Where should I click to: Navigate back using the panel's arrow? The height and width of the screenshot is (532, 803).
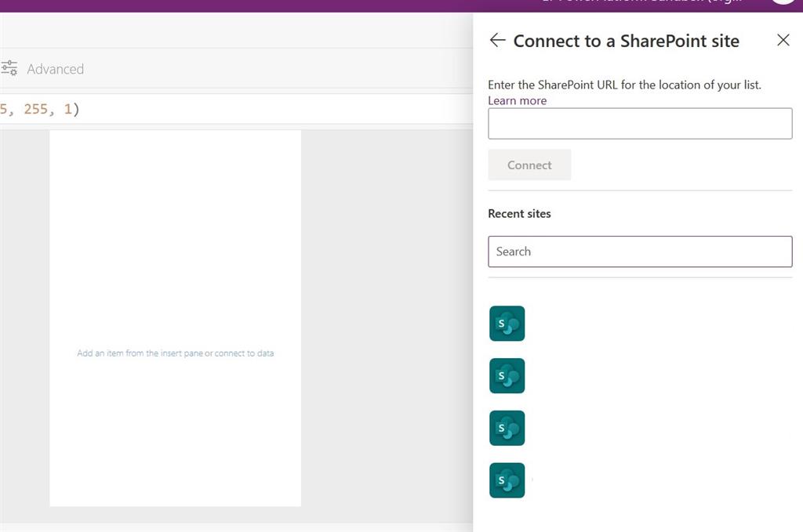click(x=497, y=40)
